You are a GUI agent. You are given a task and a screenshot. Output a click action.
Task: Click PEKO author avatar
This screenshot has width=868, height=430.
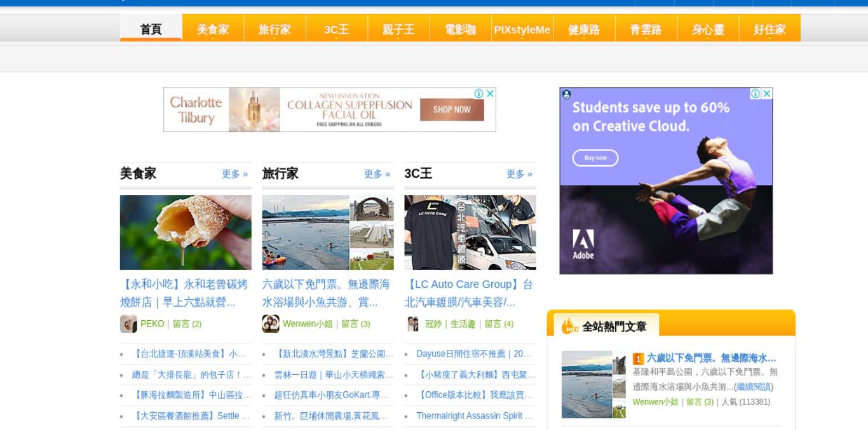click(128, 324)
